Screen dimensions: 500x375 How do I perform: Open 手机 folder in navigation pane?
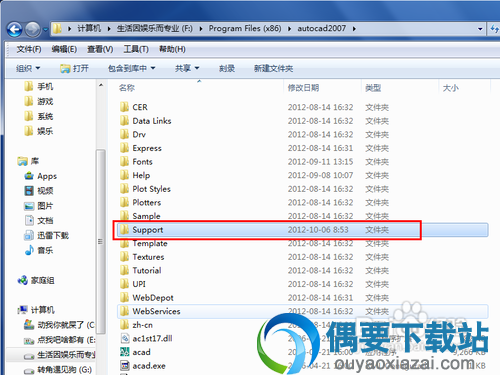[x=45, y=87]
